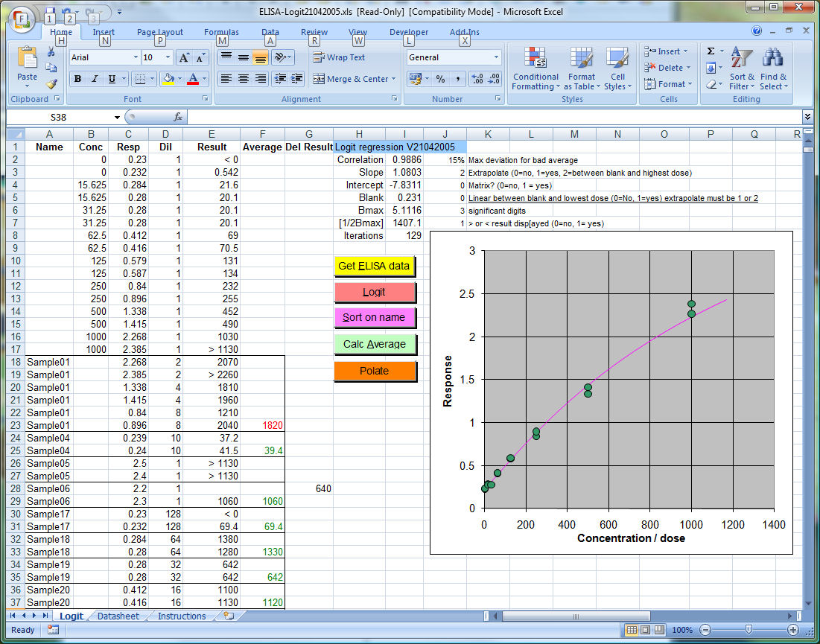Switch to Page Break Preview in status bar
The image size is (820, 644).
[659, 630]
